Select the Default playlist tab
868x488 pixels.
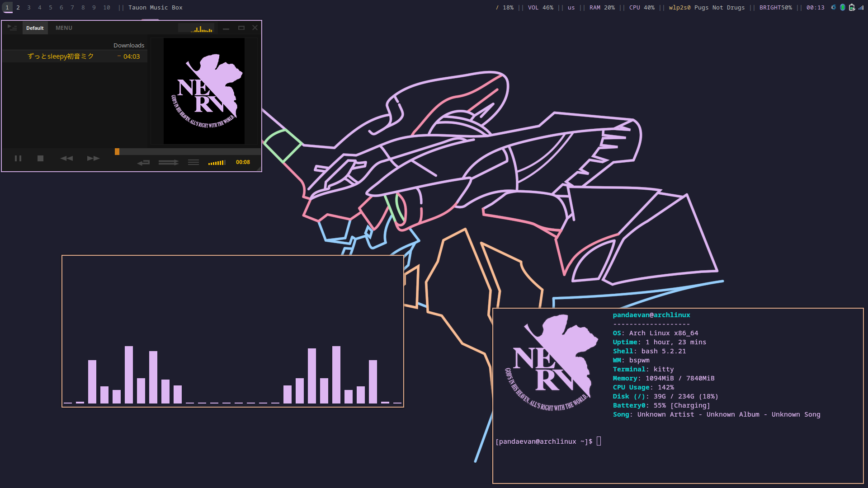click(35, 28)
